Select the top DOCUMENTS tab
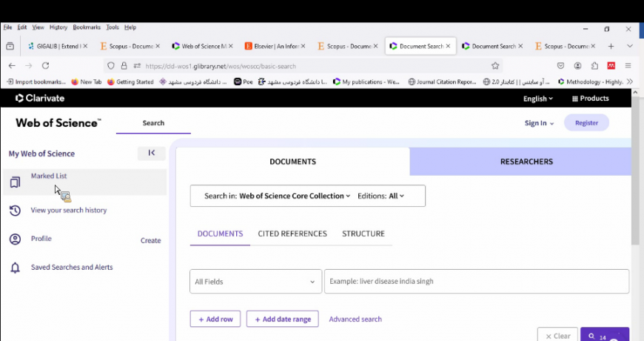This screenshot has width=644, height=341. (x=293, y=162)
